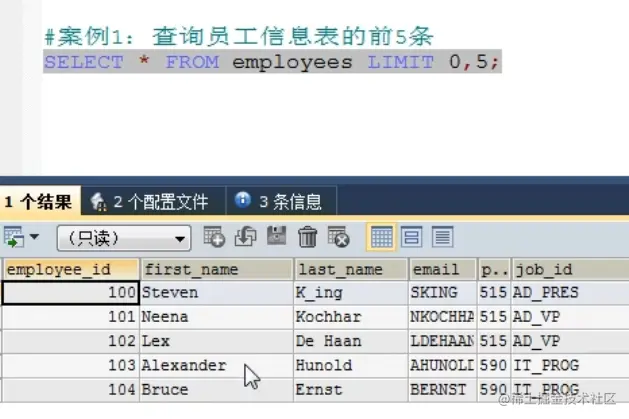The image size is (629, 419).
Task: Click the Steven first_name cell
Action: tap(217, 293)
